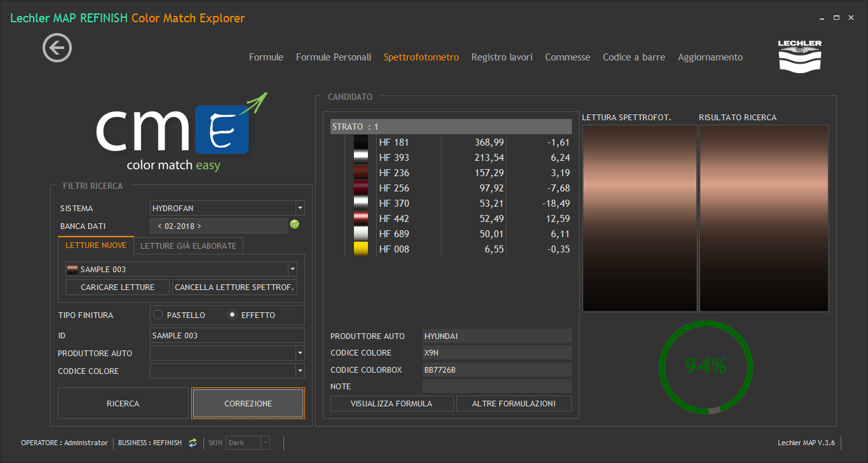Image resolution: width=868 pixels, height=463 pixels.
Task: Expand the SAMPLE 003 readings dropdown
Action: 292,269
